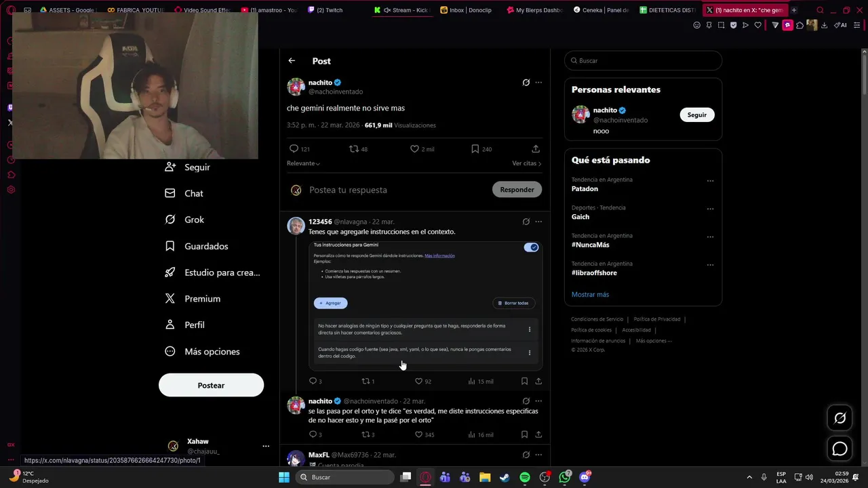The image size is (868, 488).
Task: Click the browser extensions puzzle icon
Action: [800, 25]
